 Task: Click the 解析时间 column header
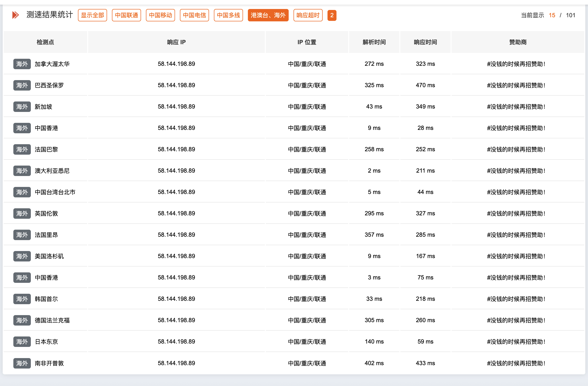374,42
